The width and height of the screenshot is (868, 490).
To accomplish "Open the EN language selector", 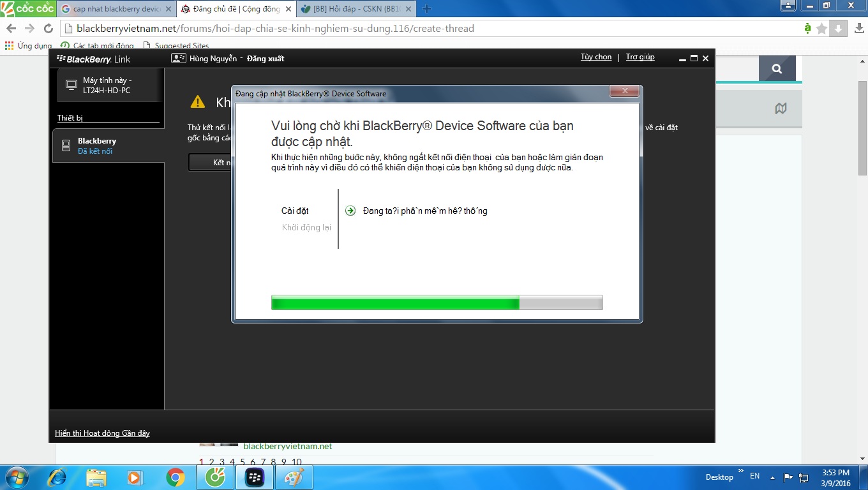I will pyautogui.click(x=755, y=476).
